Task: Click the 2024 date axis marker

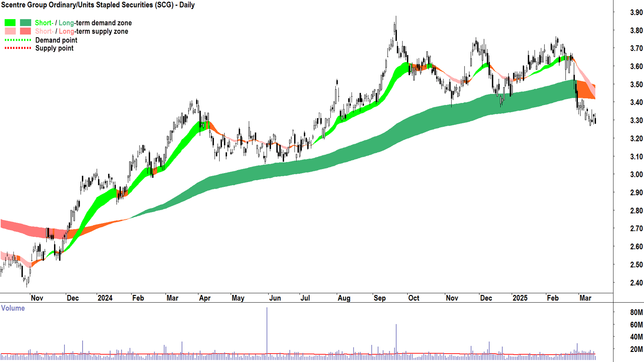Action: tap(105, 298)
